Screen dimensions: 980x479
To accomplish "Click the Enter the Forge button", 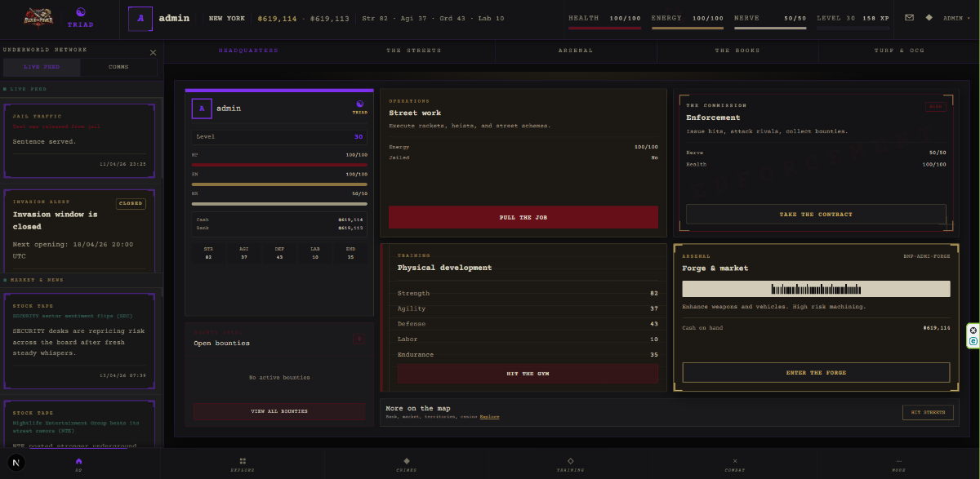I will click(x=816, y=373).
